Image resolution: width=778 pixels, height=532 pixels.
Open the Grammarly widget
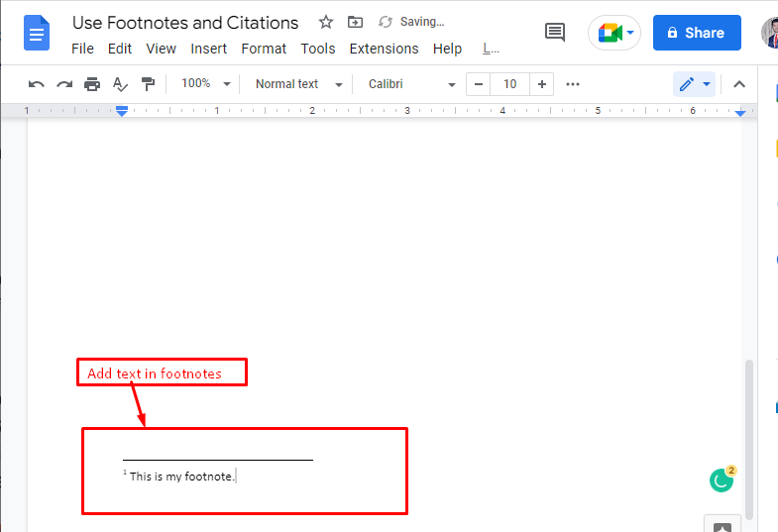pos(722,479)
